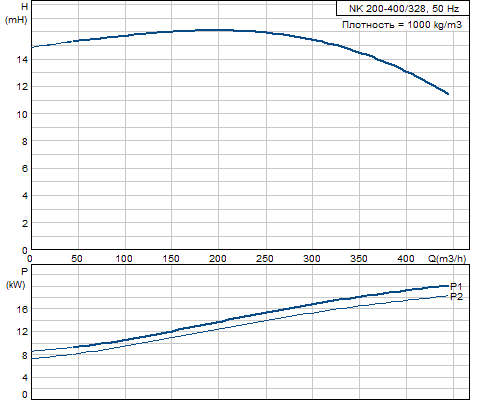Click the H (mH) axis label

point(16,13)
